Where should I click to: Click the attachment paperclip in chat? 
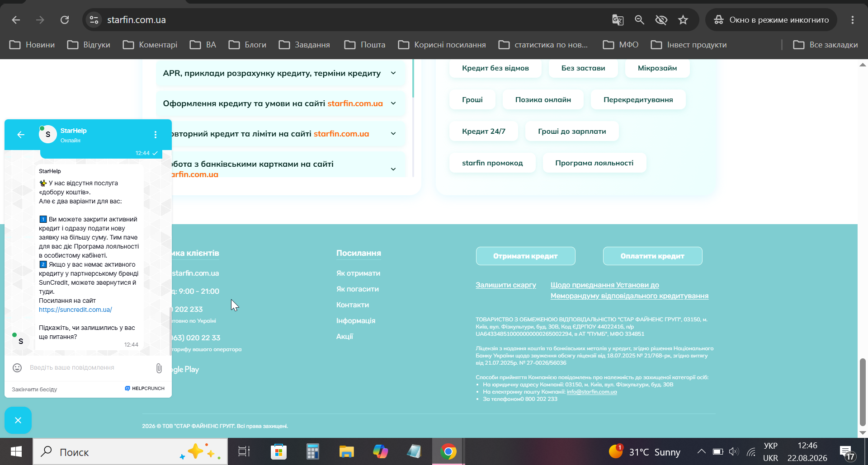[x=159, y=368]
